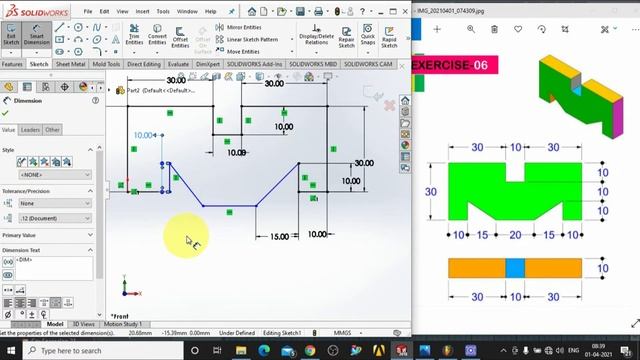Viewport: 640px width, 360px height.
Task: Open the DisplayManager tab icon
Action: (83, 87)
